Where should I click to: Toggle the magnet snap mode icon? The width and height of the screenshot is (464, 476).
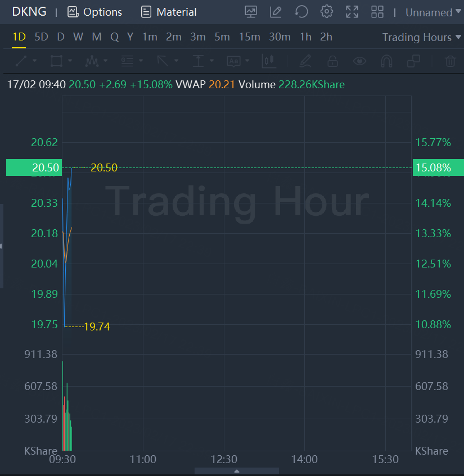coord(386,61)
